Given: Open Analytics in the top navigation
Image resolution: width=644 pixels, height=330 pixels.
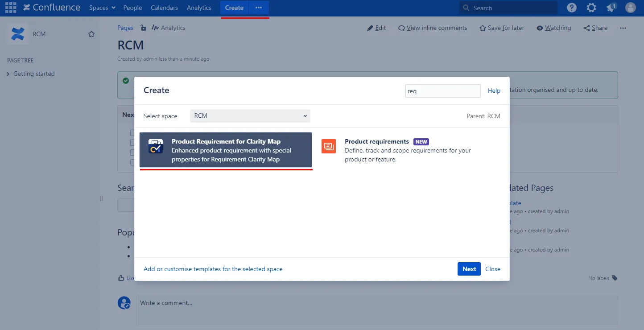Looking at the screenshot, I should pyautogui.click(x=199, y=8).
